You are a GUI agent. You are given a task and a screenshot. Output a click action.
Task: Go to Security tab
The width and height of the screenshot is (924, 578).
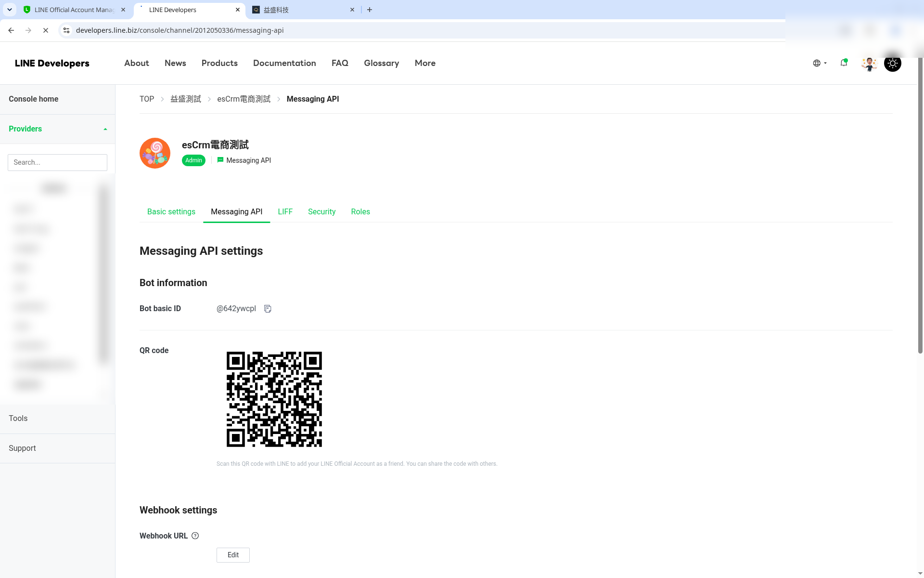pyautogui.click(x=322, y=212)
